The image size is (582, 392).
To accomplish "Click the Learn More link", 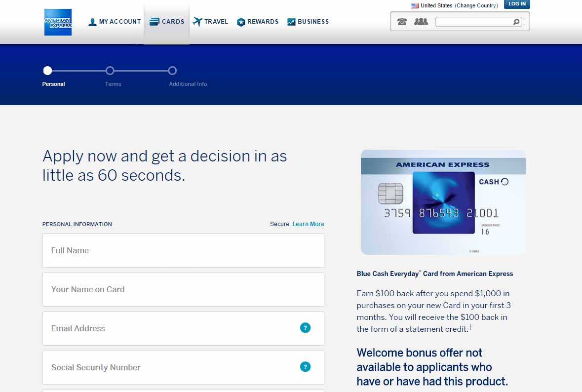I will 308,224.
